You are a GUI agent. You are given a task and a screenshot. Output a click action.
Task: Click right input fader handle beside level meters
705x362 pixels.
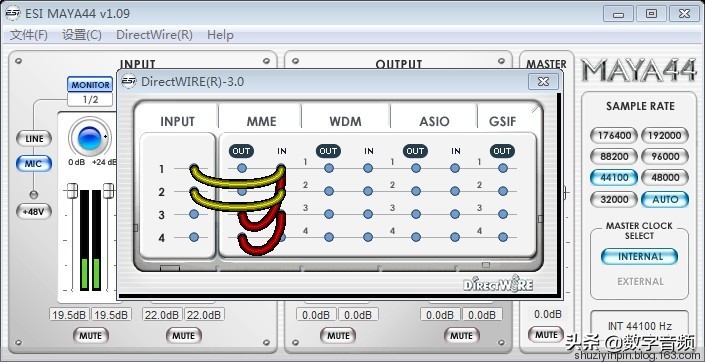(108, 190)
